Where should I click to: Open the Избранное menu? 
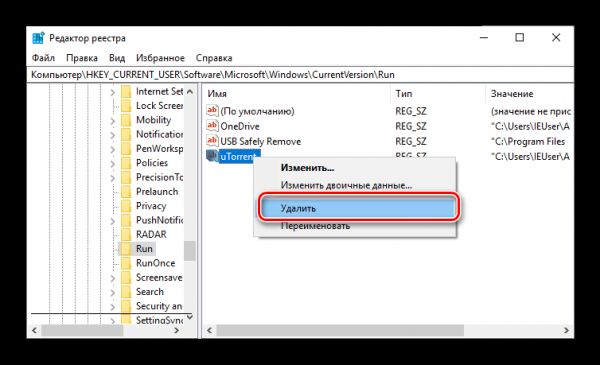160,58
